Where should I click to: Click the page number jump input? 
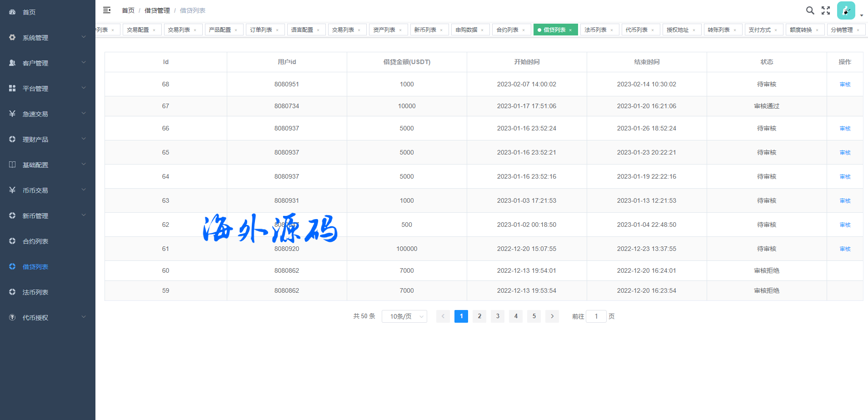tap(596, 316)
